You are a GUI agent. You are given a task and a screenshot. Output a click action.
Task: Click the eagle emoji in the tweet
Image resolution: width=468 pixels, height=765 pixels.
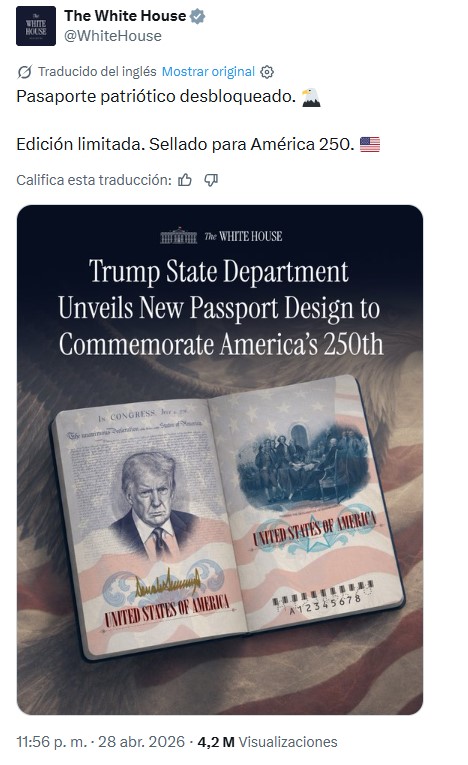click(x=311, y=97)
